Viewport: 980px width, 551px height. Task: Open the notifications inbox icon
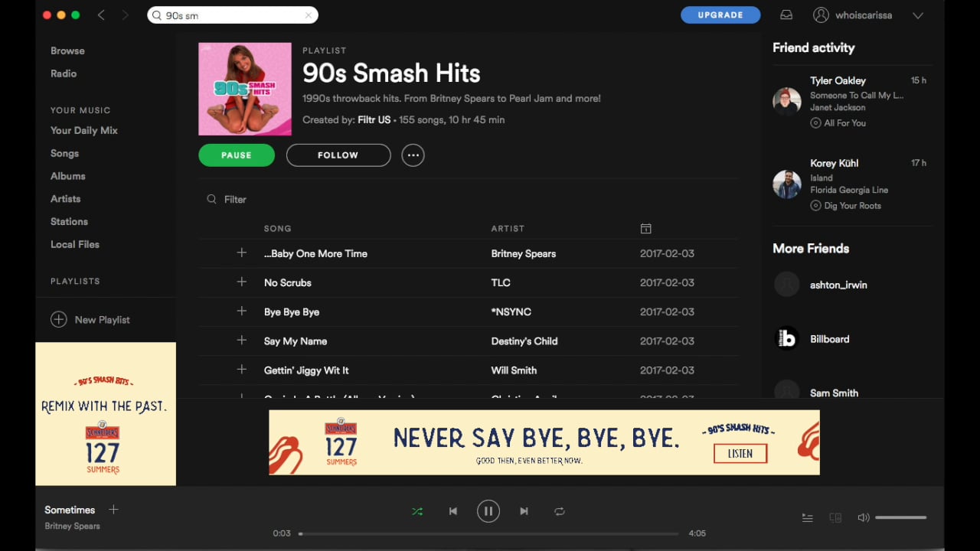[x=786, y=15]
